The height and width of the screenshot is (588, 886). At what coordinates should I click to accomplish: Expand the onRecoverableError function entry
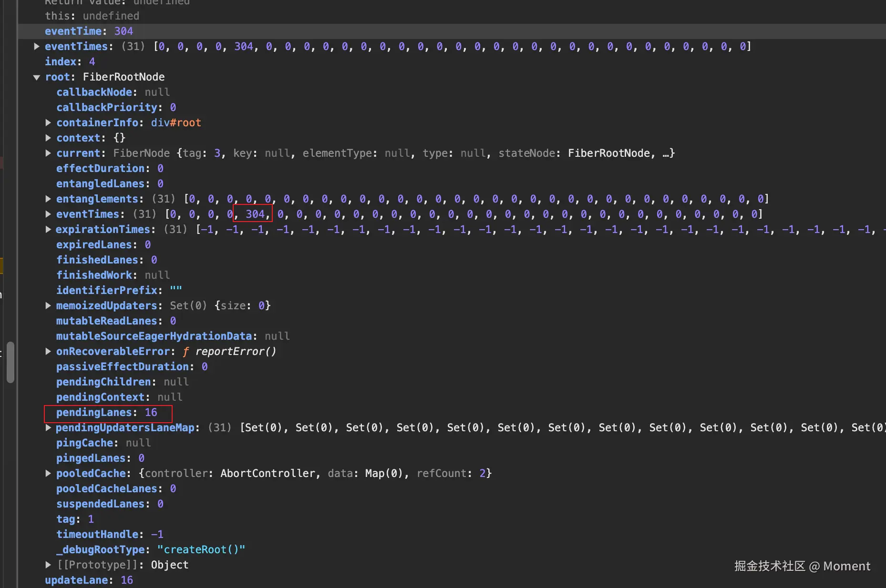click(x=48, y=351)
